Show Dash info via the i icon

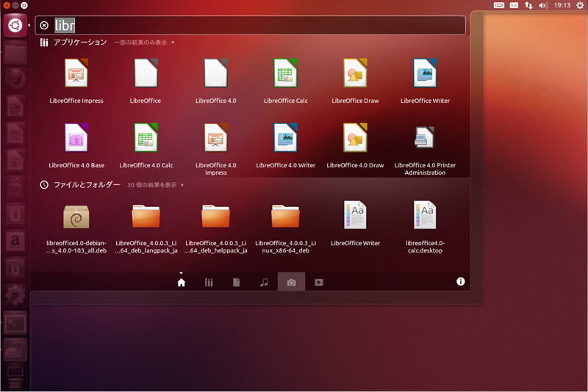(461, 282)
